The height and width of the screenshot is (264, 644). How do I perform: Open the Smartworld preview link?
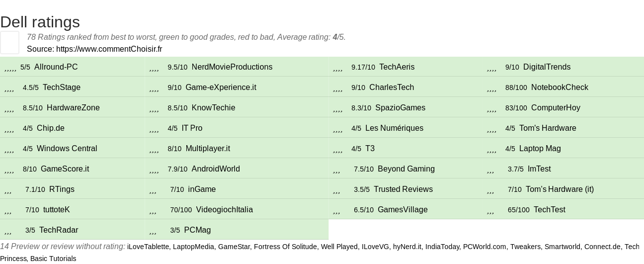(x=563, y=247)
